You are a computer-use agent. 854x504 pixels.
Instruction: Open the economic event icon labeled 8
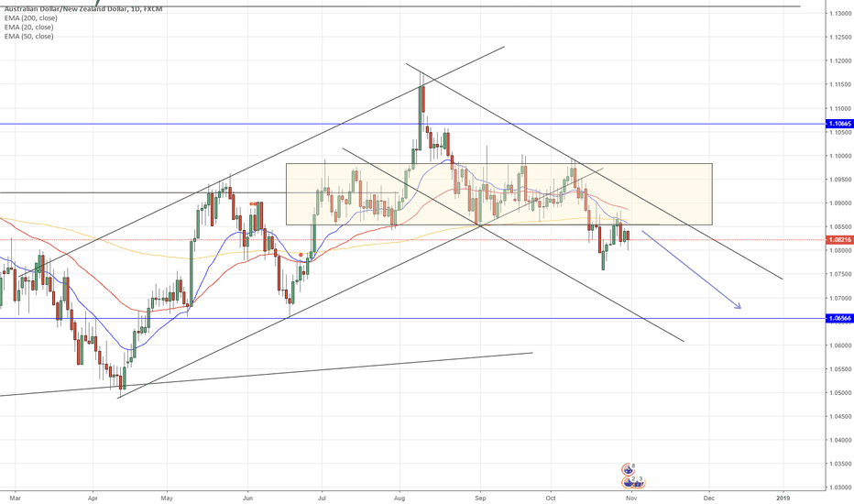629,468
